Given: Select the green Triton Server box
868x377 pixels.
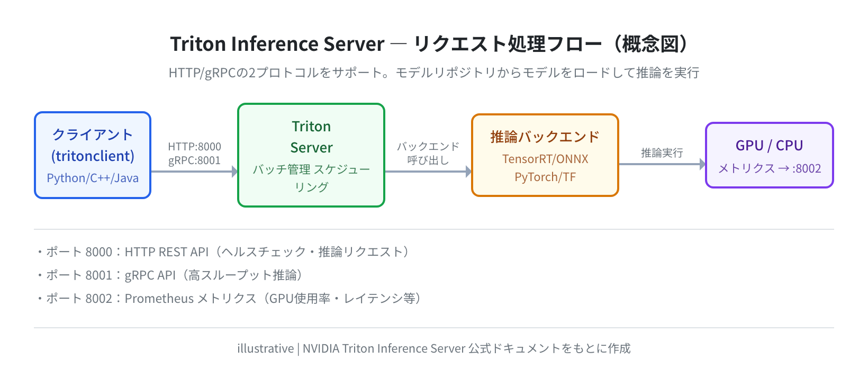Looking at the screenshot, I should coord(311,155).
